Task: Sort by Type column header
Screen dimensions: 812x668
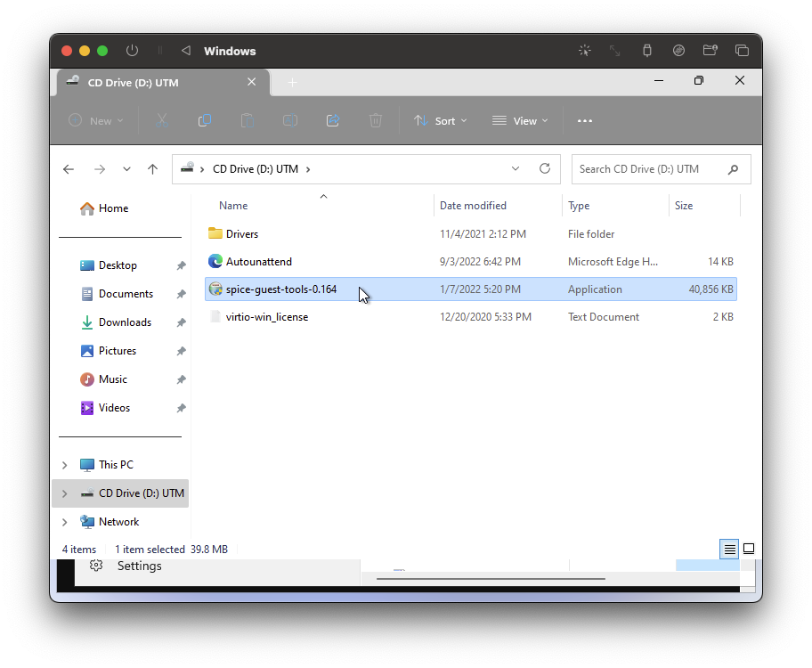Action: [x=579, y=205]
